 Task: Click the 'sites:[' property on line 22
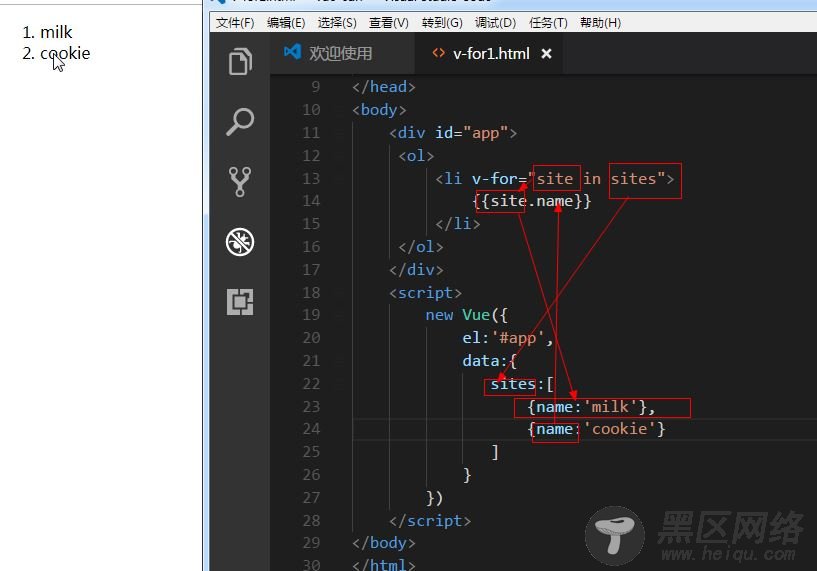click(522, 384)
